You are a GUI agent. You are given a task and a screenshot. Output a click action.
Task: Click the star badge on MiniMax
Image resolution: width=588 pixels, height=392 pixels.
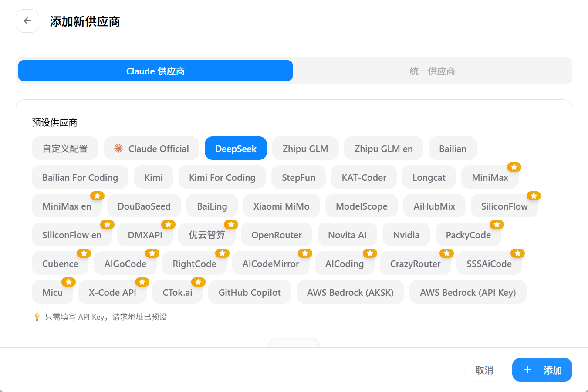514,167
